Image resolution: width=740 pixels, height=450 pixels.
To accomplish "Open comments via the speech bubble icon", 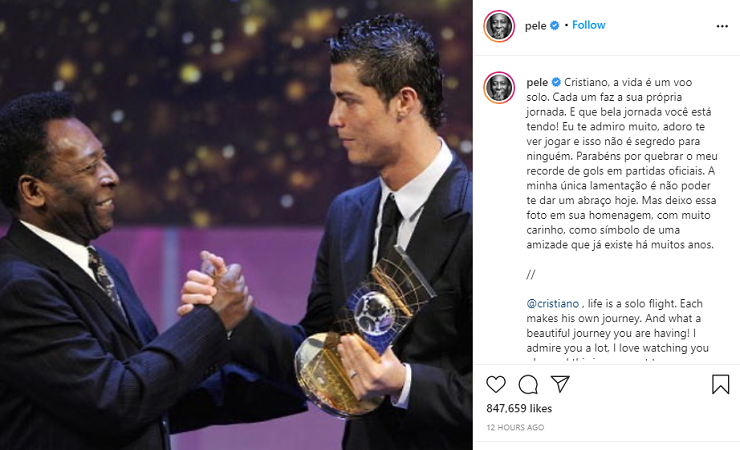I will click(x=528, y=384).
